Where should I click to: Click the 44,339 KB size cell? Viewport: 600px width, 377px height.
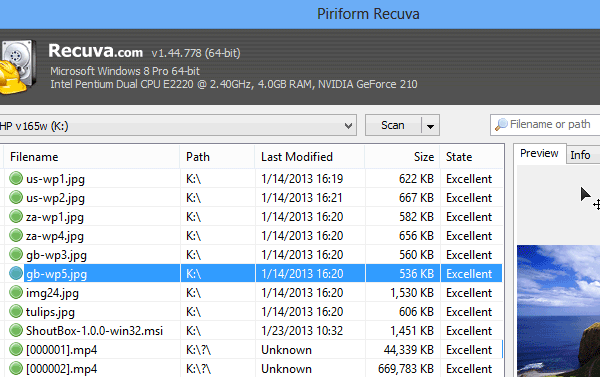click(x=409, y=350)
